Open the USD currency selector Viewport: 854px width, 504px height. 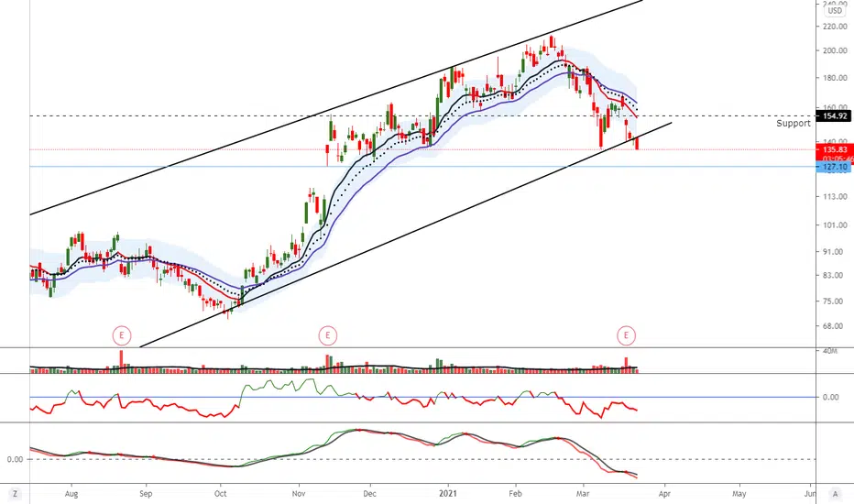pos(835,10)
